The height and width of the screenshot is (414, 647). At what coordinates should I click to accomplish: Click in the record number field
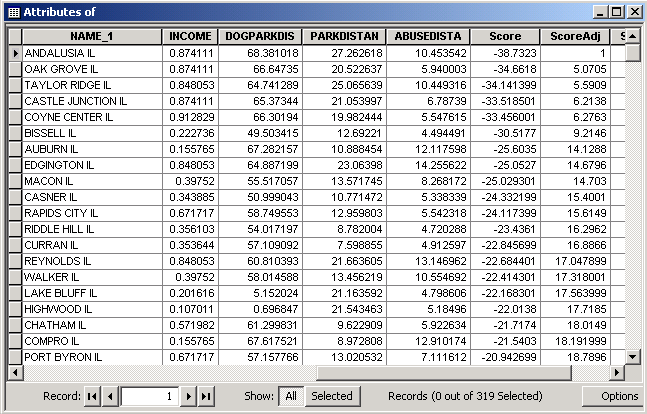150,396
